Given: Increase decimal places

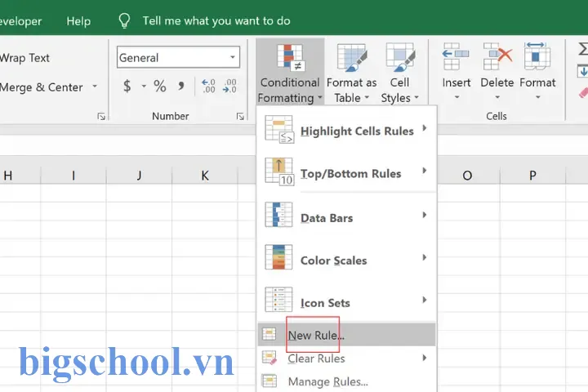Looking at the screenshot, I should (x=208, y=87).
